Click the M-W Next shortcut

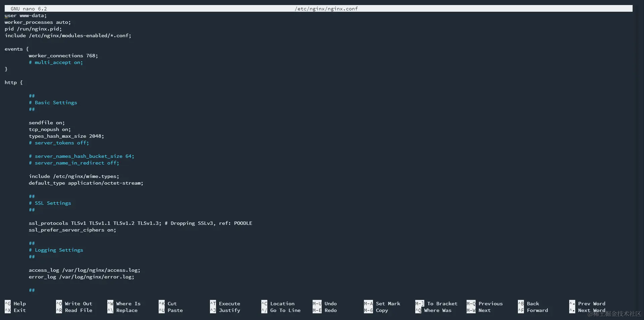pos(479,310)
